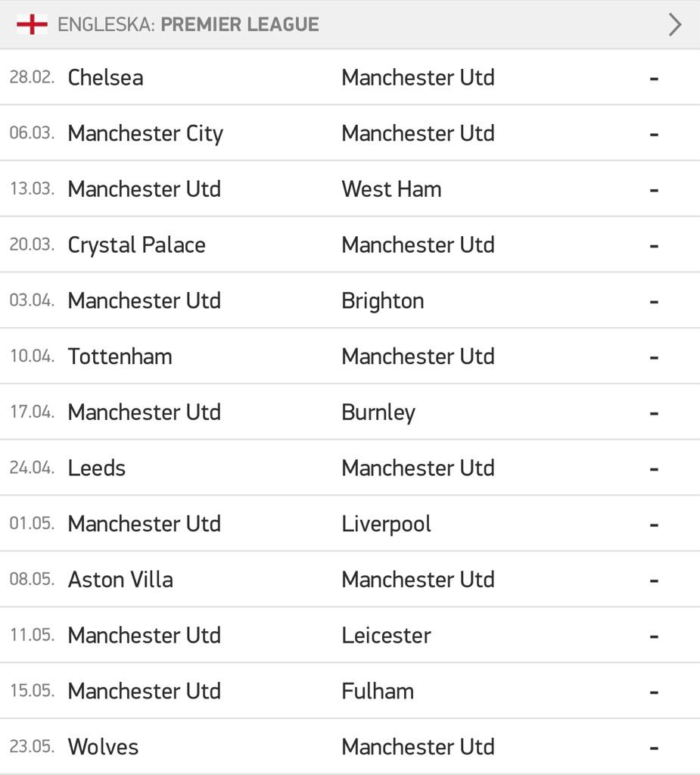Open the Engleska: Premier League header

[188, 24]
